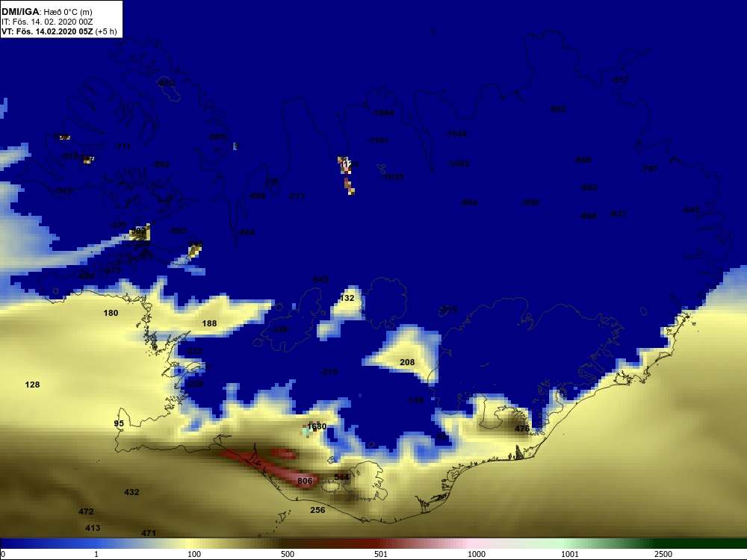
Task: Click the 432 value label
Action: click(x=131, y=492)
